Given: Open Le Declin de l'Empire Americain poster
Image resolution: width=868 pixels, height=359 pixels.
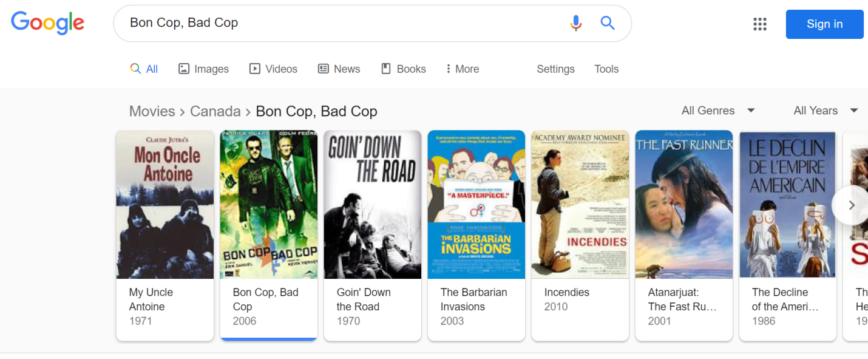Looking at the screenshot, I should point(788,205).
